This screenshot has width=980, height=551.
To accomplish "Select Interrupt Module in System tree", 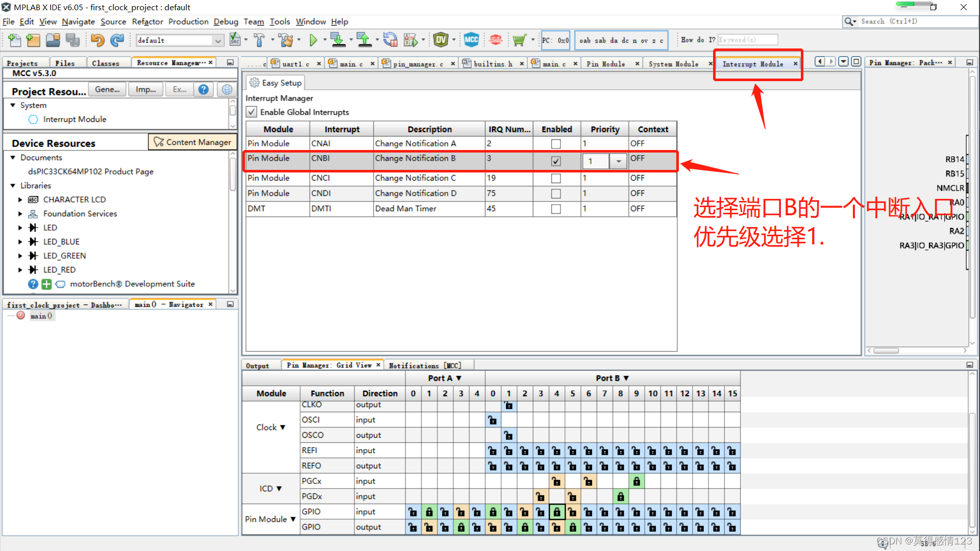I will click(x=75, y=119).
